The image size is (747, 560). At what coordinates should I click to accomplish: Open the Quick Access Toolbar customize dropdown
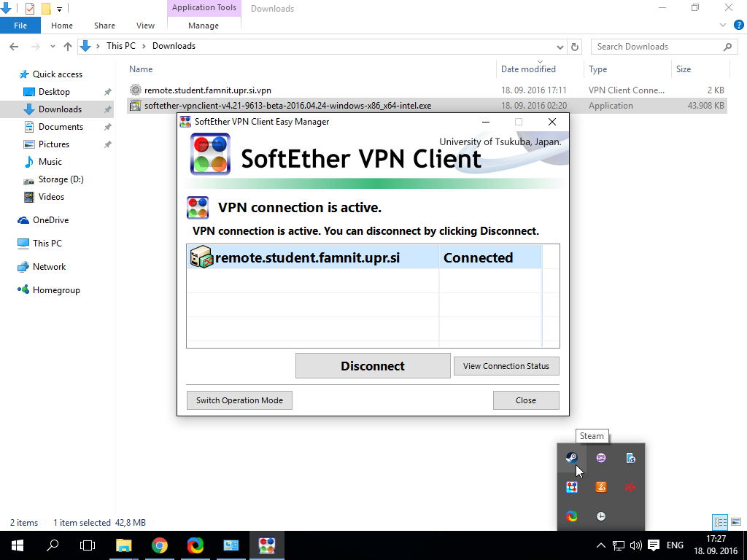(59, 9)
